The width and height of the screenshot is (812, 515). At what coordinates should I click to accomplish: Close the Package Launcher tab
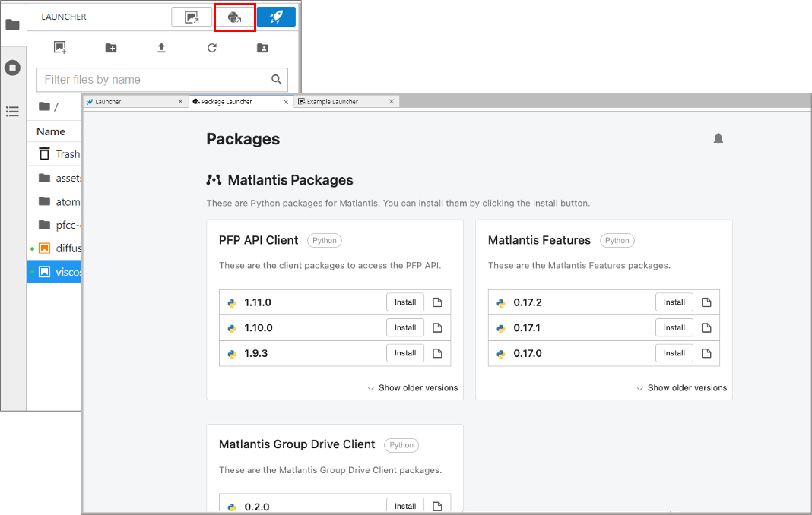pos(286,101)
